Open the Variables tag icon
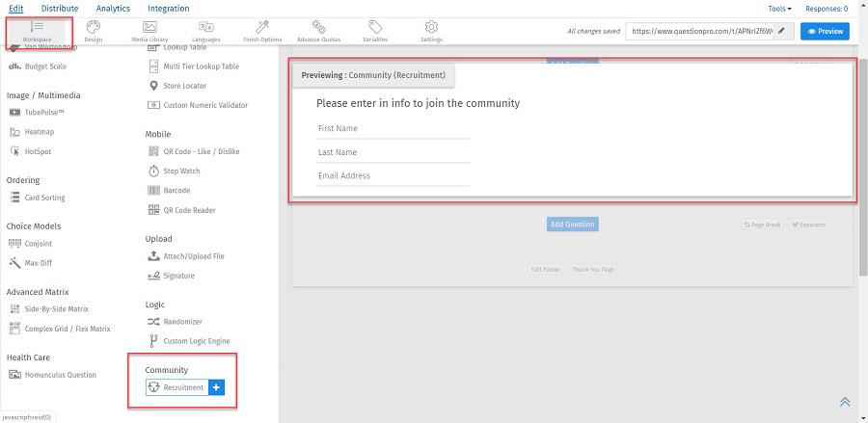 pos(375,27)
